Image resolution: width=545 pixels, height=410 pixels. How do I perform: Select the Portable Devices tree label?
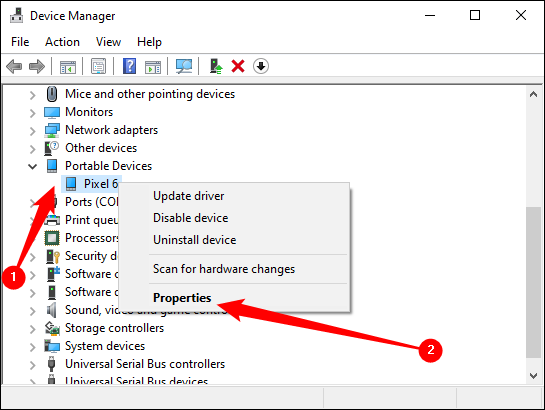108,166
